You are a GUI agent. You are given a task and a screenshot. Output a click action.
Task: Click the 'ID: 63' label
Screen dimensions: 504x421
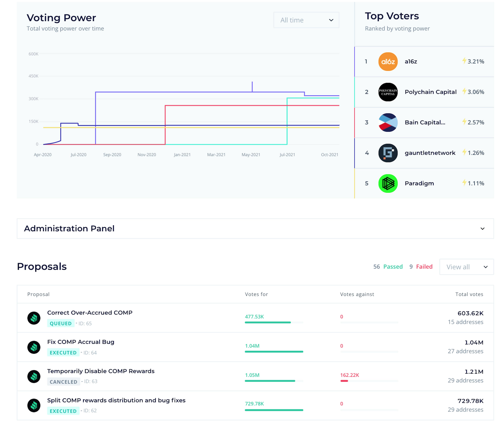click(x=91, y=381)
